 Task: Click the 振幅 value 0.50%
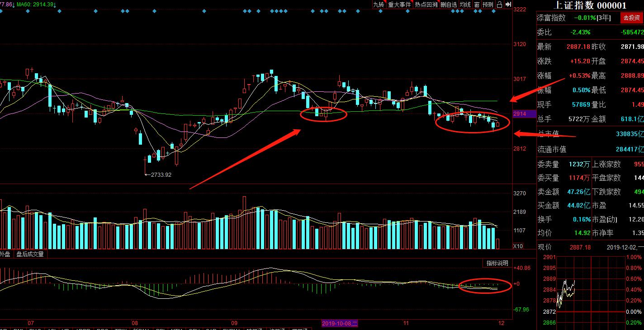(x=582, y=90)
